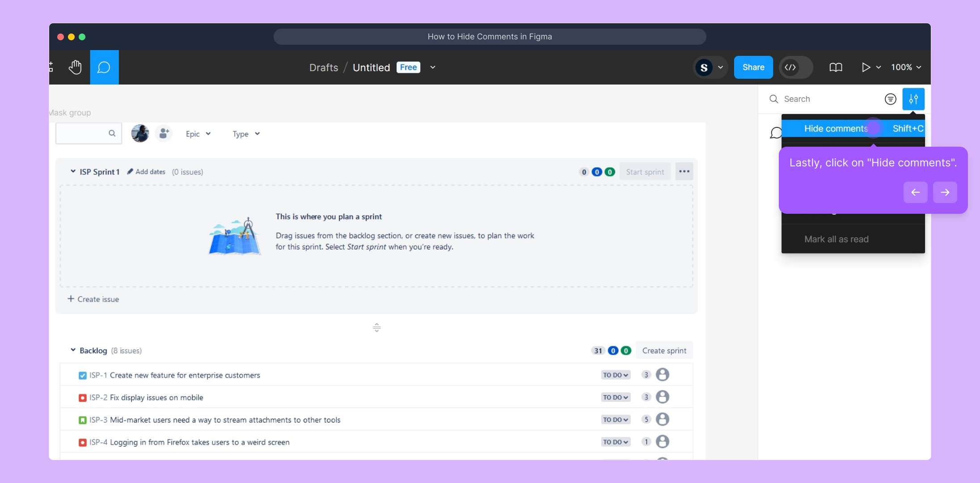Select Hide comments menu item
The image size is (980, 483).
tap(836, 128)
